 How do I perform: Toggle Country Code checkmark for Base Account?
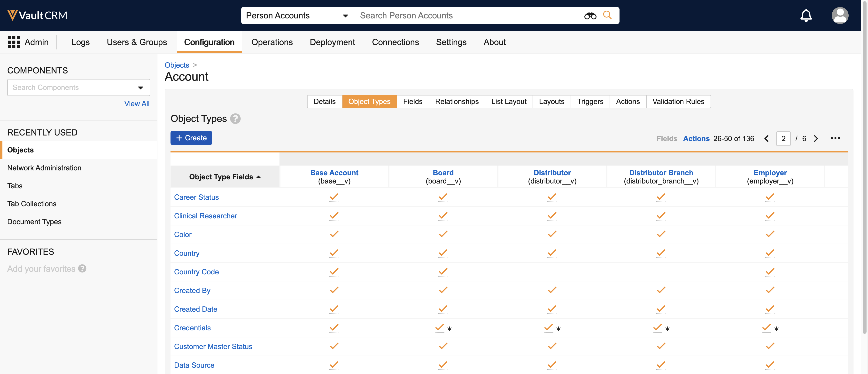[334, 271]
